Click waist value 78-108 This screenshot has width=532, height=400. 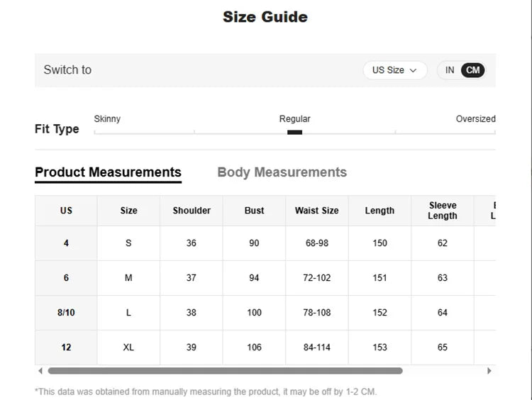pos(317,313)
